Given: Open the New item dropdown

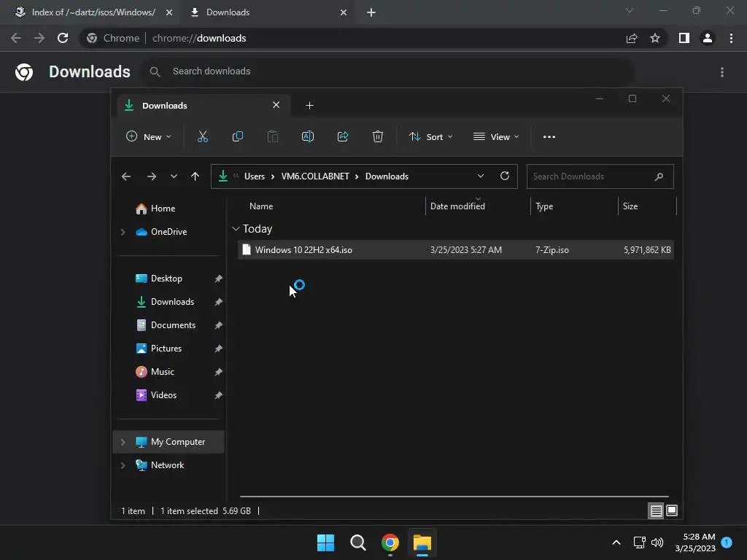Looking at the screenshot, I should click(148, 136).
